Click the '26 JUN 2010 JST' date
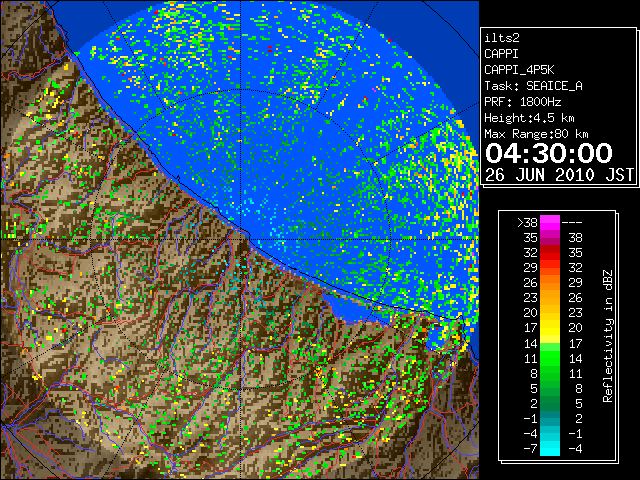Screen dimensions: 640x480 point(559,175)
